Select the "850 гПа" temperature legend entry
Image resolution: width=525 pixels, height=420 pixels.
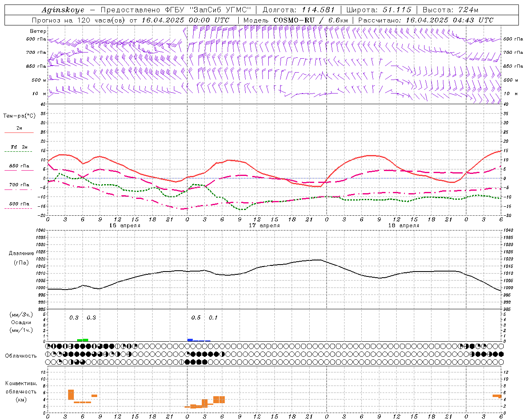pos(19,166)
